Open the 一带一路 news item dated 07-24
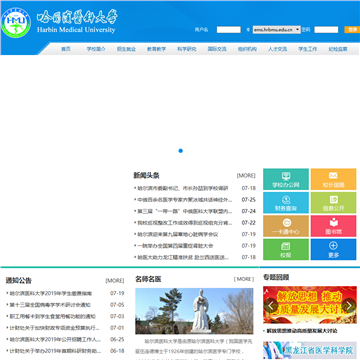The width and height of the screenshot is (360, 360). 185,211
